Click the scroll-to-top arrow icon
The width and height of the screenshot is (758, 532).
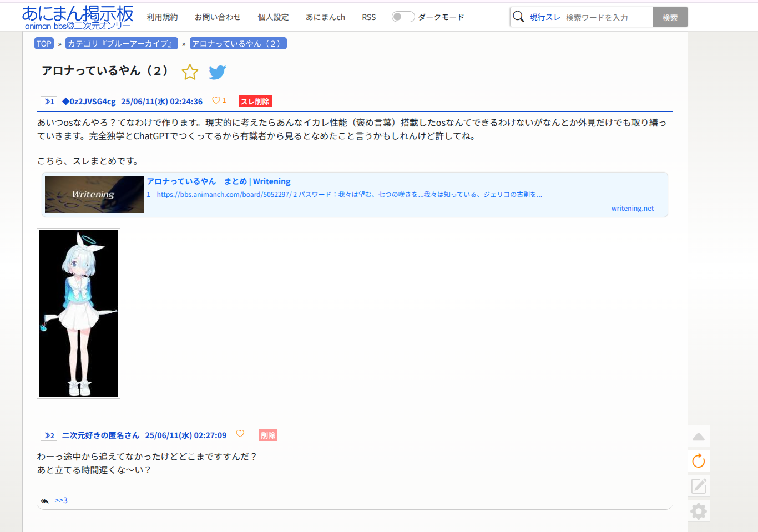click(699, 437)
